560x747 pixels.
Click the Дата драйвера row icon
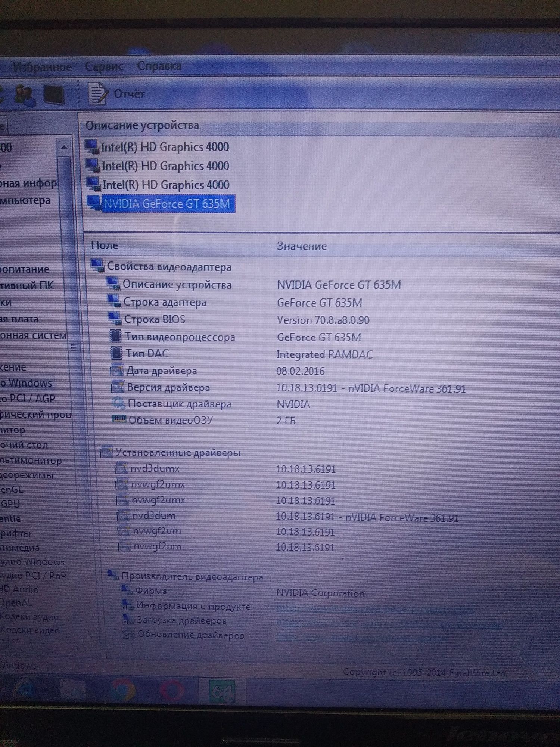pyautogui.click(x=117, y=371)
